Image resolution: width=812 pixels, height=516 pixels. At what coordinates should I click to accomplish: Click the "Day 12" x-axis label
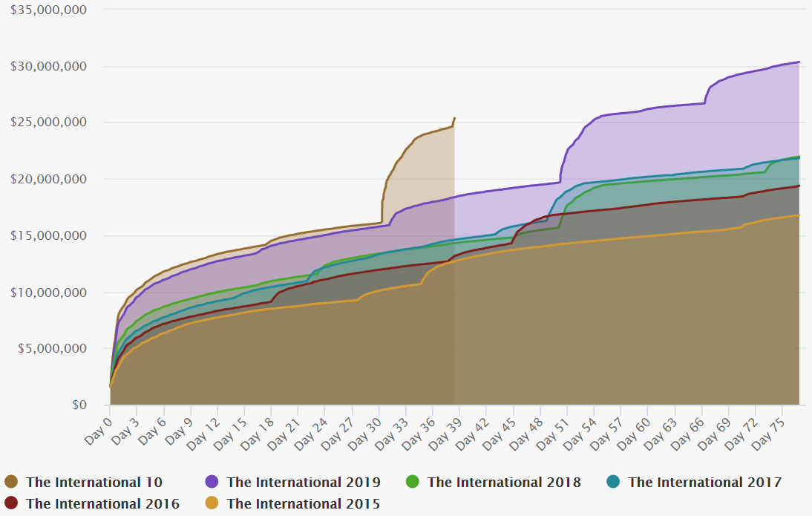[203, 433]
